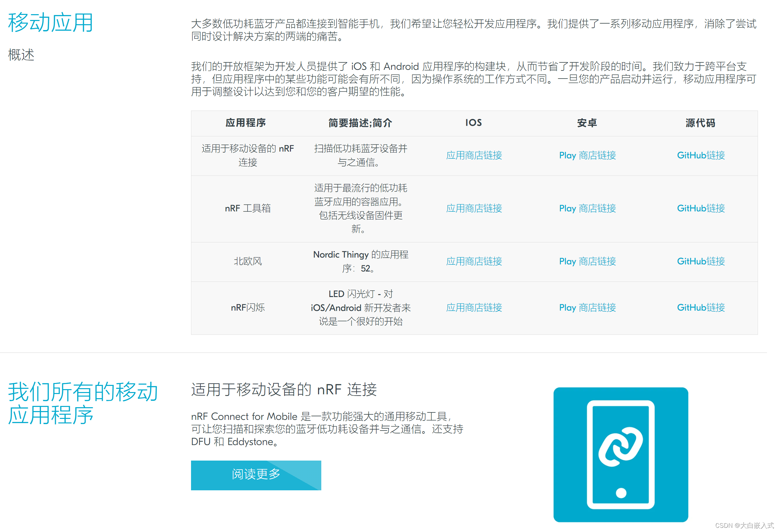Click the 源代码 column header
The height and width of the screenshot is (532, 779).
(x=700, y=123)
